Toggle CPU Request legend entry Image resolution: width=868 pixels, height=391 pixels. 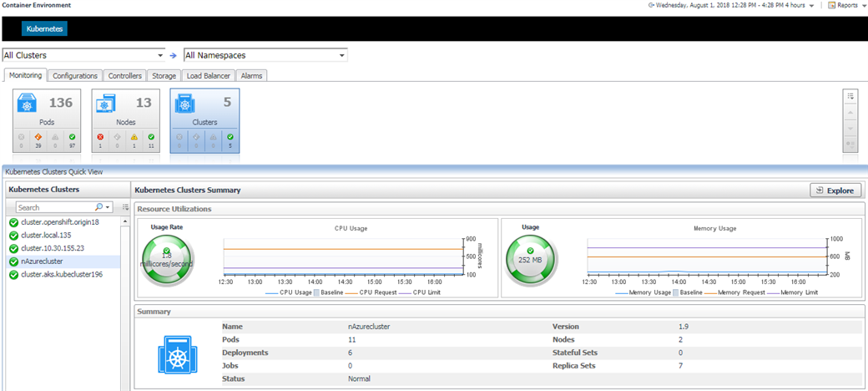tap(371, 292)
